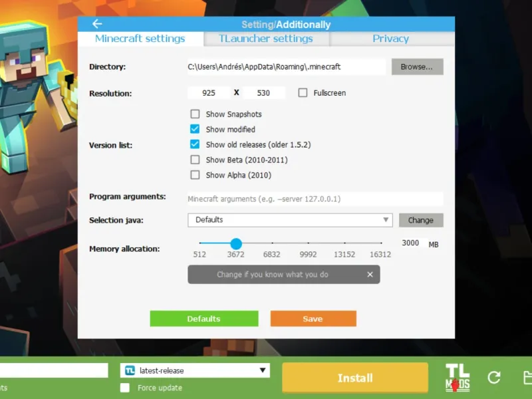Image resolution: width=532 pixels, height=399 pixels.
Task: Switch to Minecraft settings tab
Action: 140,39
